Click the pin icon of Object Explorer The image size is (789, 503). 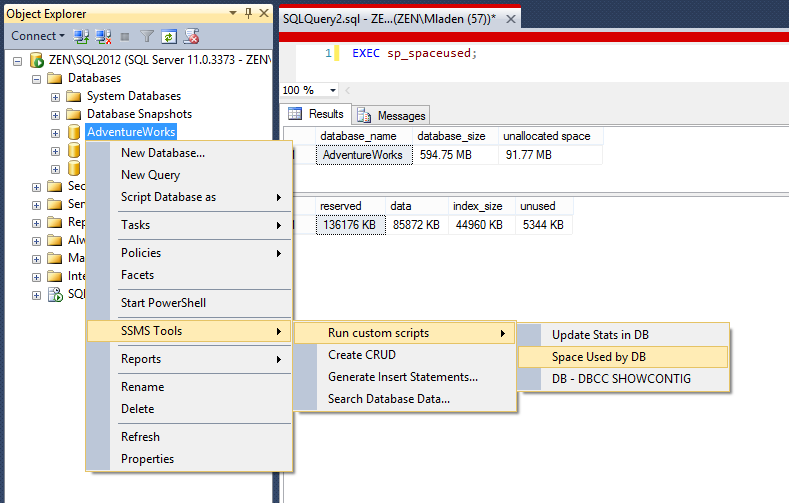coord(249,13)
